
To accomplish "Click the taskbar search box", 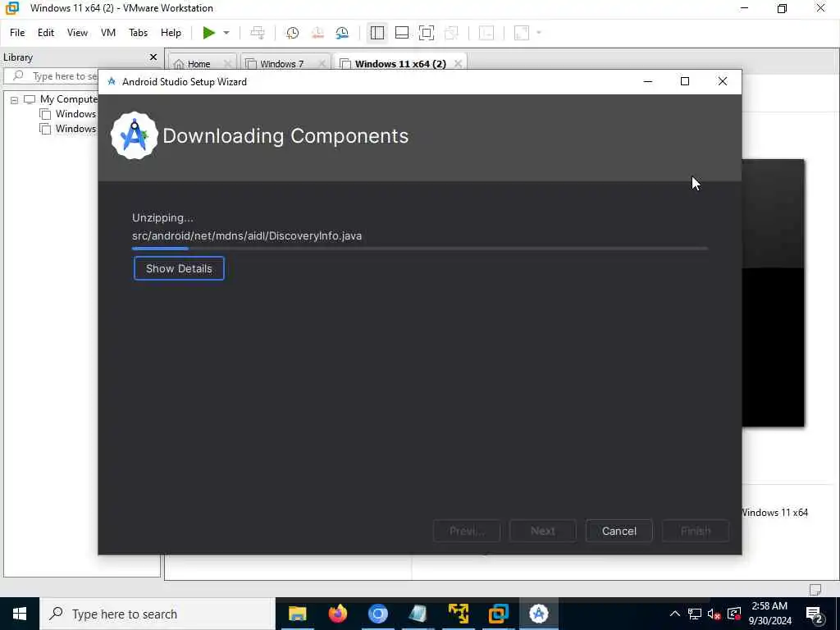I will (157, 614).
